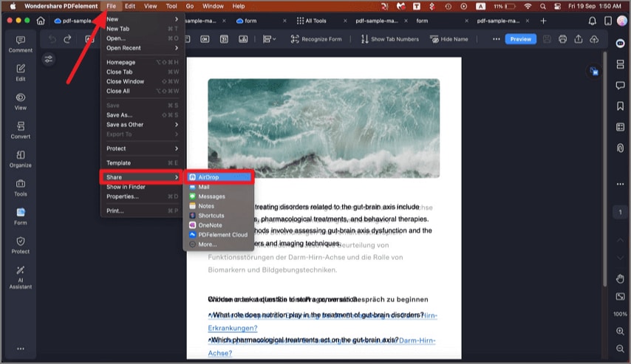631x364 pixels.
Task: Choose Mail in Share submenu
Action: 219,187
